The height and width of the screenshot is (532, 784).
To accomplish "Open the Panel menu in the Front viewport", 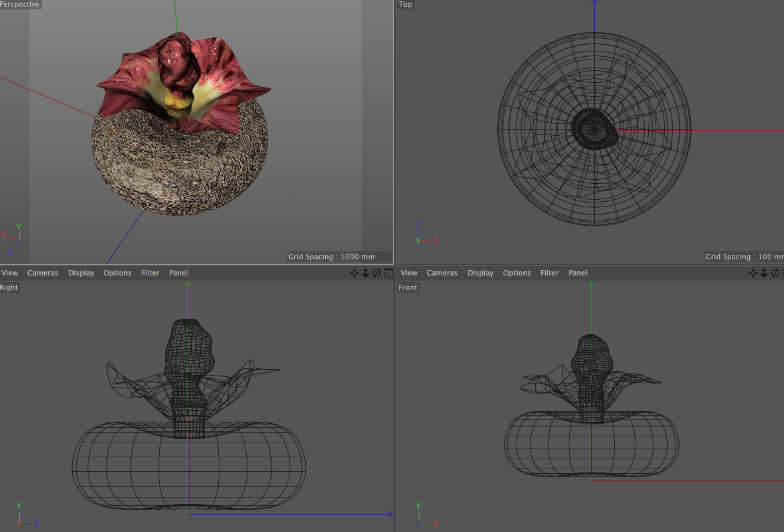I will point(578,273).
